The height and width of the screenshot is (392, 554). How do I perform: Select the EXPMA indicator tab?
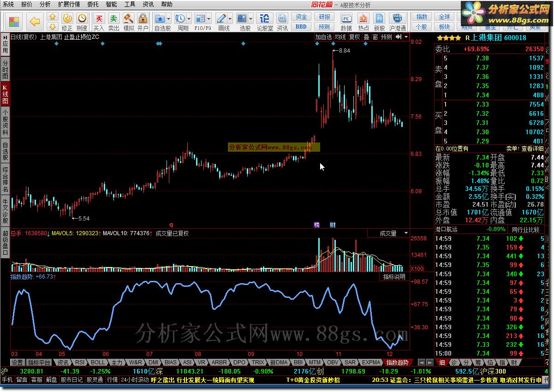click(x=372, y=362)
